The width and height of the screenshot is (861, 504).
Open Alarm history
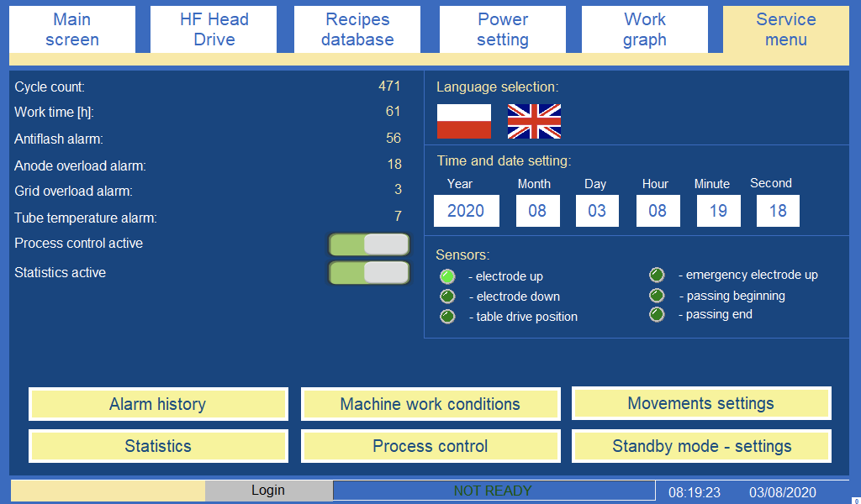[x=158, y=404]
